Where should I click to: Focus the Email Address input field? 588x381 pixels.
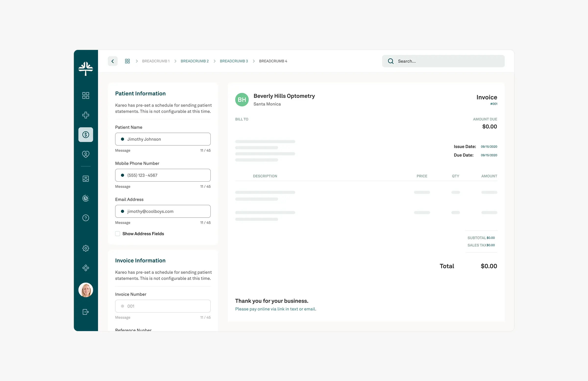click(x=163, y=211)
